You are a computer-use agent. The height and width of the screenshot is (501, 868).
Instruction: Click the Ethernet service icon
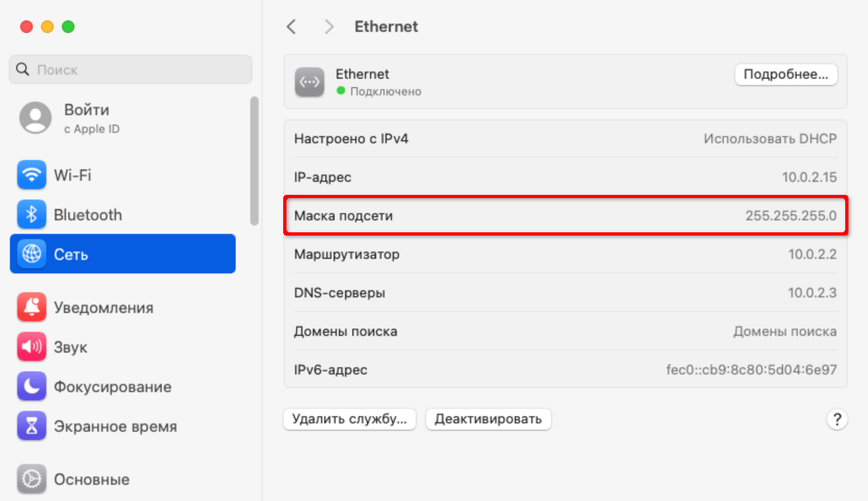click(310, 82)
